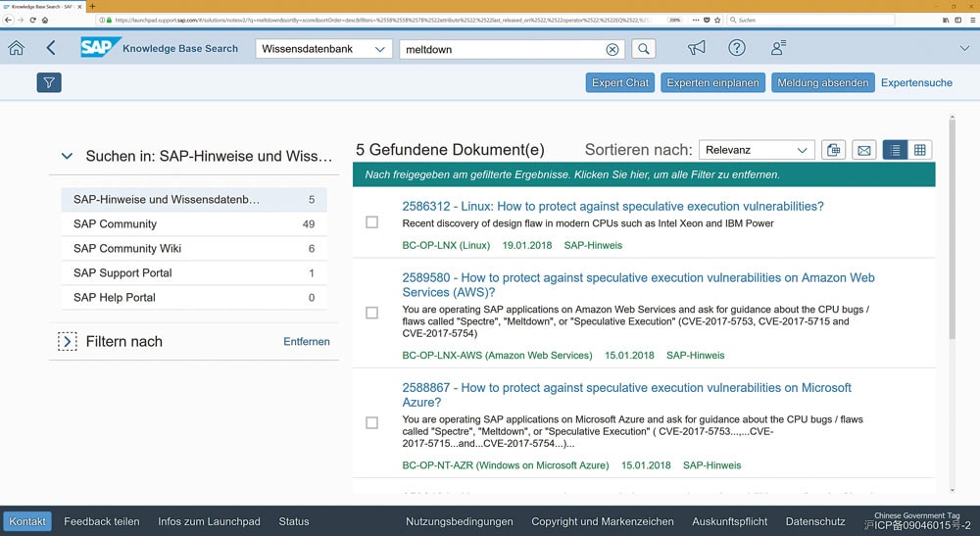980x536 pixels.
Task: Select checkbox for note 2586312
Action: tap(371, 222)
